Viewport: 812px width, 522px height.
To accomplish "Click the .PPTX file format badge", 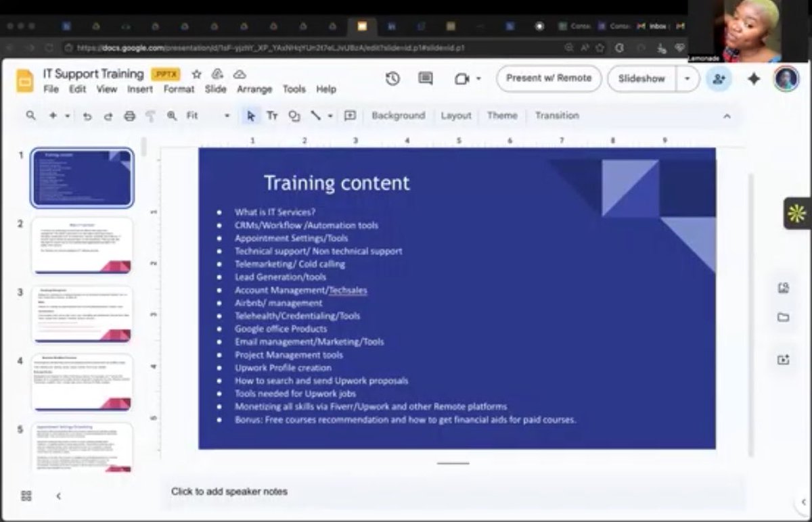I will pyautogui.click(x=166, y=74).
